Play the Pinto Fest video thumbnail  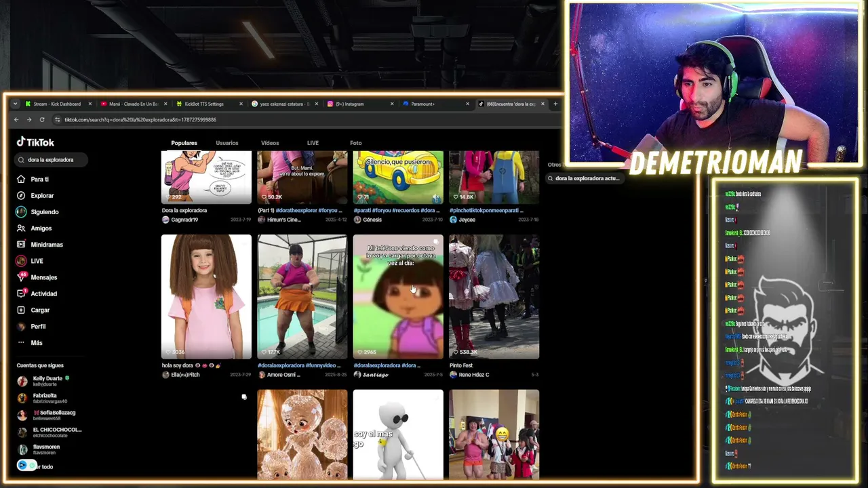(x=494, y=297)
